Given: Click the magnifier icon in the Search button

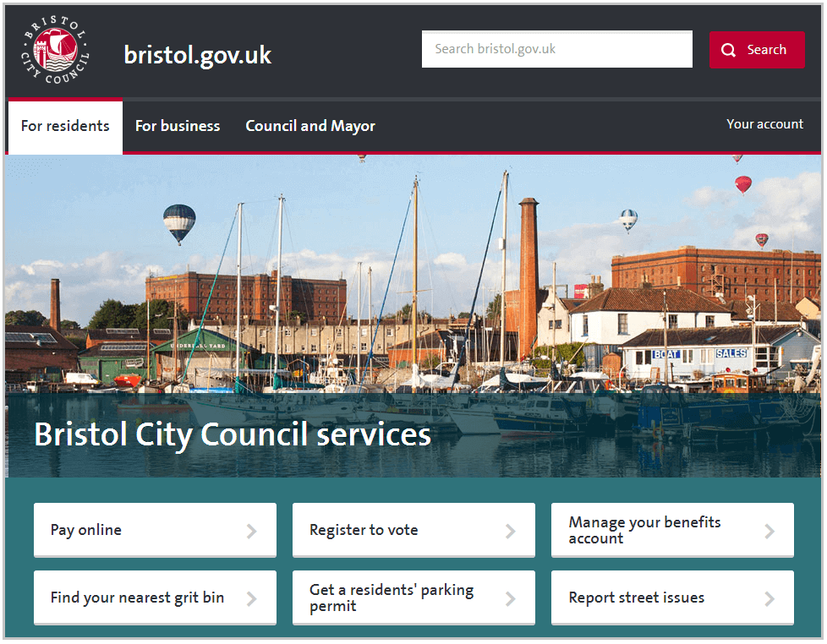Looking at the screenshot, I should [728, 50].
